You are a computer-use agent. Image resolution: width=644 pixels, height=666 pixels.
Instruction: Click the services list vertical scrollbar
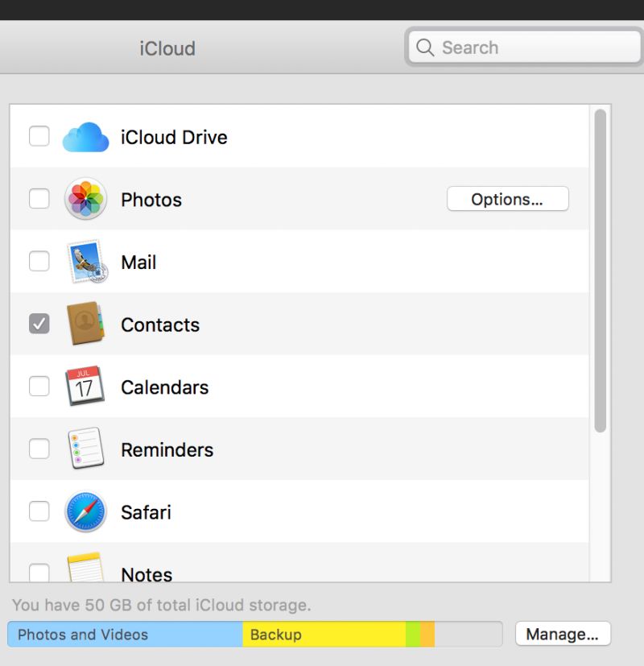pos(601,271)
